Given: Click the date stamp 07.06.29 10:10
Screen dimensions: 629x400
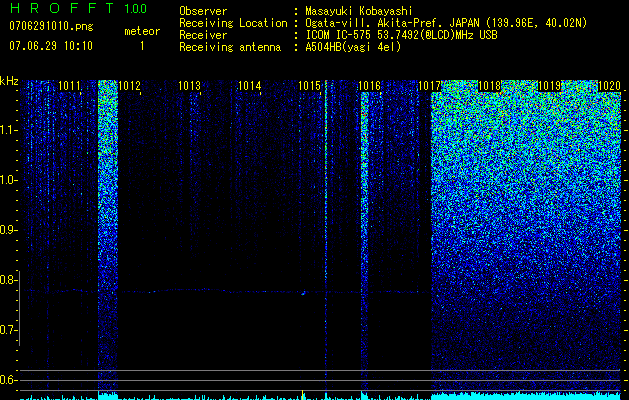Looking at the screenshot, I should 51,45.
